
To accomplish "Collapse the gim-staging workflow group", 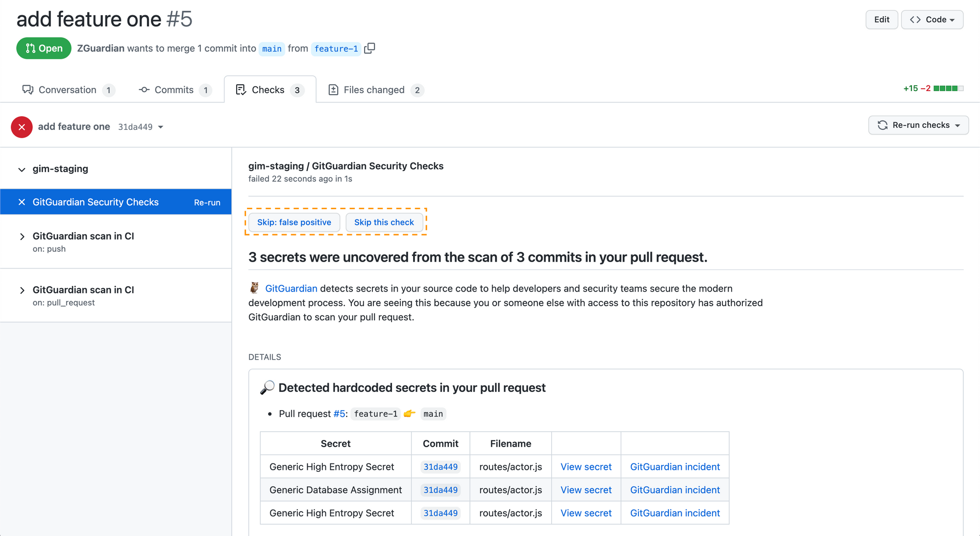I will (22, 169).
